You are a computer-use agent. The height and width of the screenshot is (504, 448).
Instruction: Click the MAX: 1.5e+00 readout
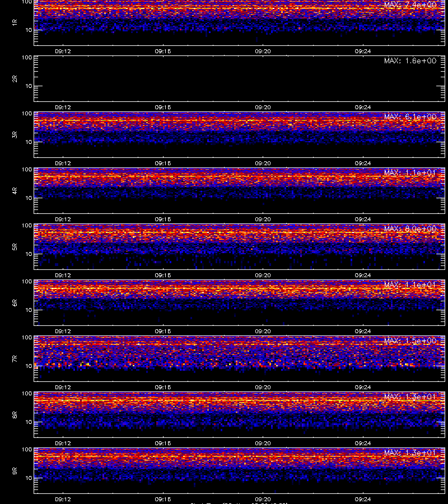click(410, 340)
